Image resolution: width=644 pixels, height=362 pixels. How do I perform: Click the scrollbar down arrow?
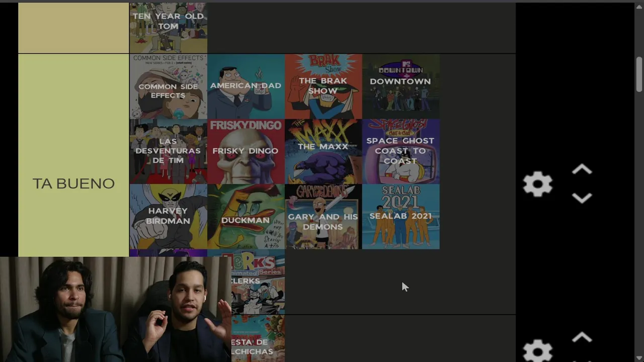639,357
